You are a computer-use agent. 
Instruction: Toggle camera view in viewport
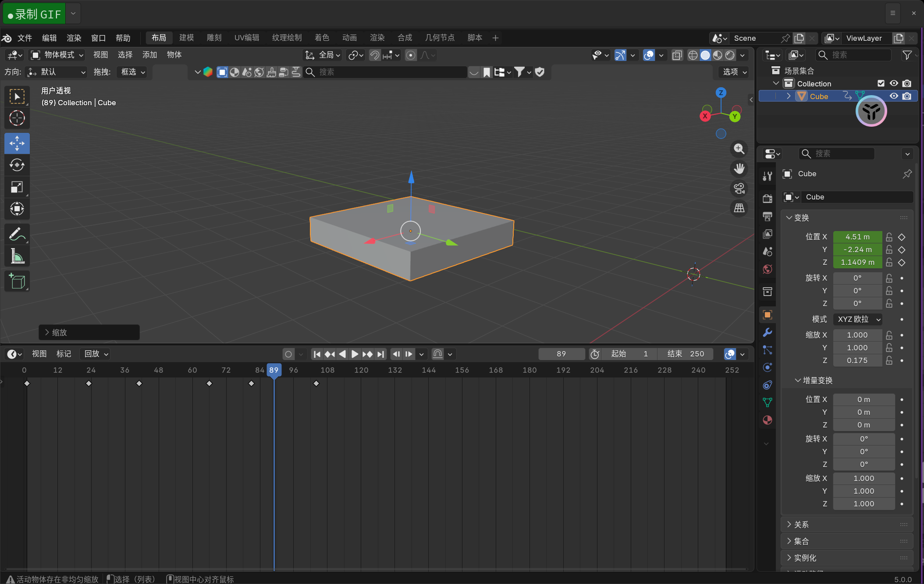(739, 189)
